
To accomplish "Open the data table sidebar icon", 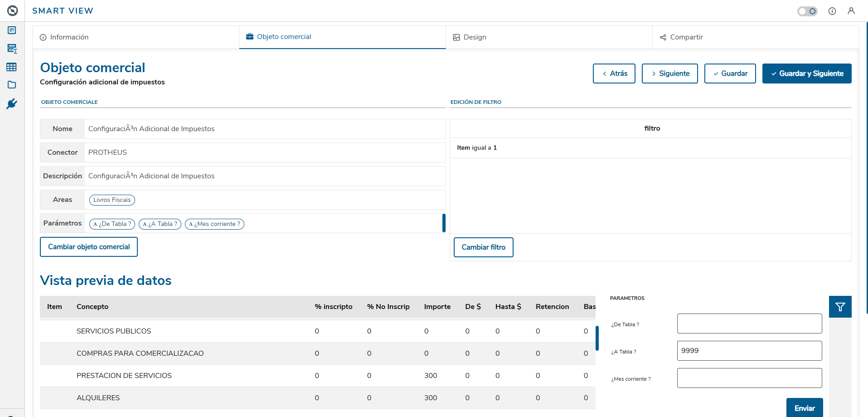I will point(12,67).
